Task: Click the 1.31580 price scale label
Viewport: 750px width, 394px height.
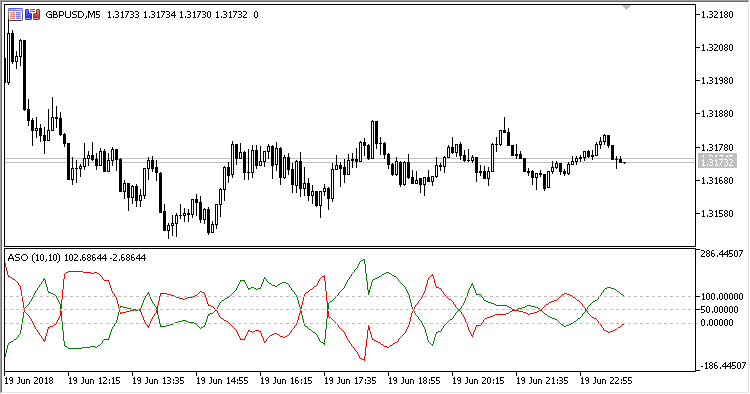Action: tap(717, 213)
